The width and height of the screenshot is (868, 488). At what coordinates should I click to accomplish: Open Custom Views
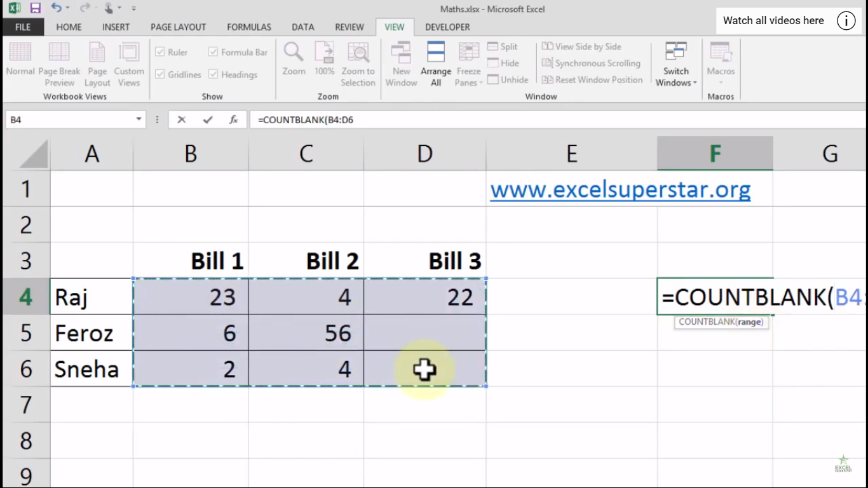(129, 64)
